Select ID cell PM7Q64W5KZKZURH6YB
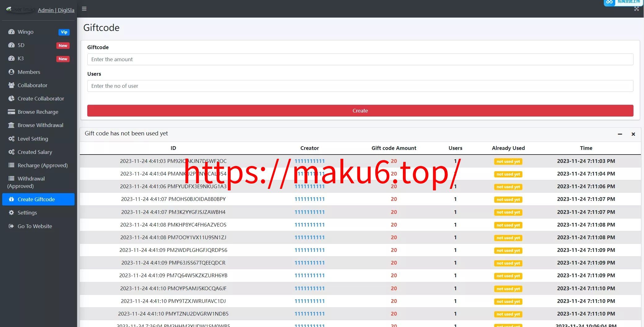644x327 pixels. point(173,275)
